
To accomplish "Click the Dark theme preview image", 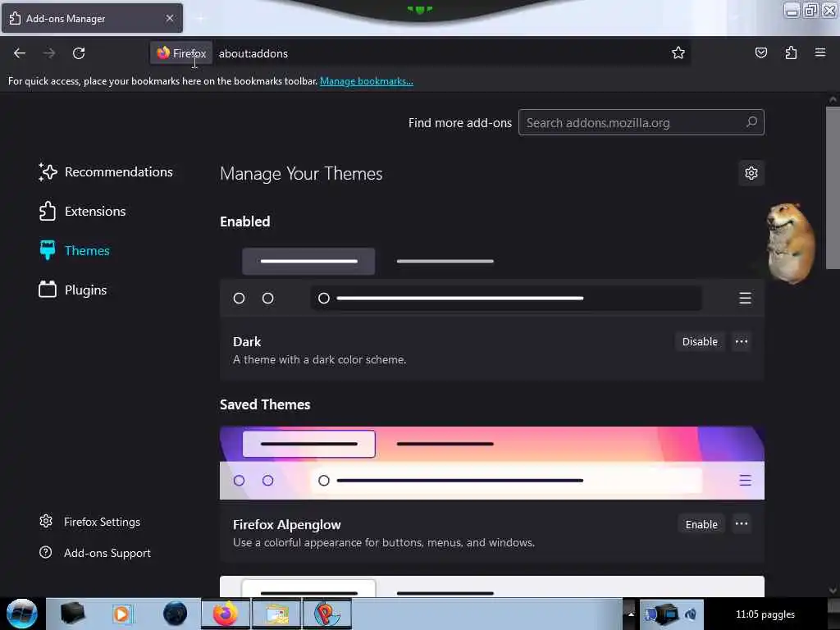I will tap(492, 279).
